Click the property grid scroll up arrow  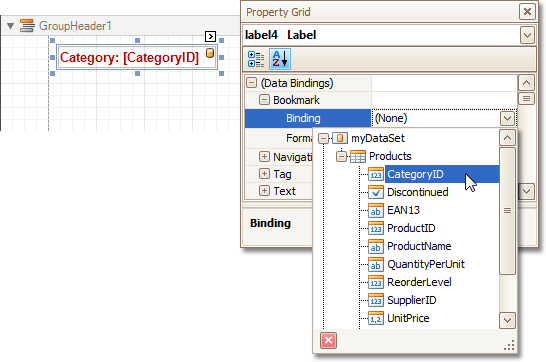(x=526, y=83)
